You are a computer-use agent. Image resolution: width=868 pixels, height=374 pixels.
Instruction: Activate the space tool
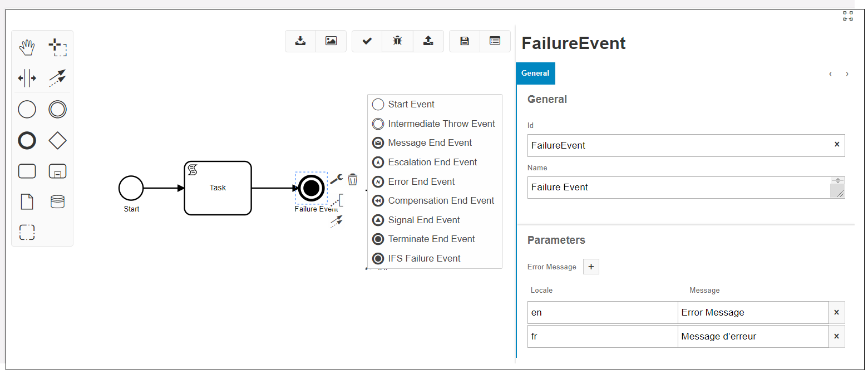coord(27,78)
